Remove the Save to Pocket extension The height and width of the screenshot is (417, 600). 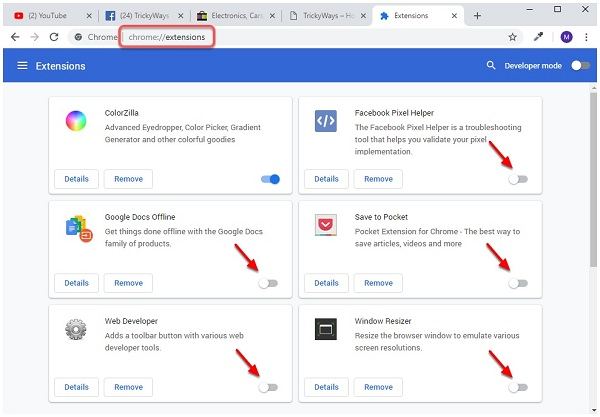pos(378,283)
